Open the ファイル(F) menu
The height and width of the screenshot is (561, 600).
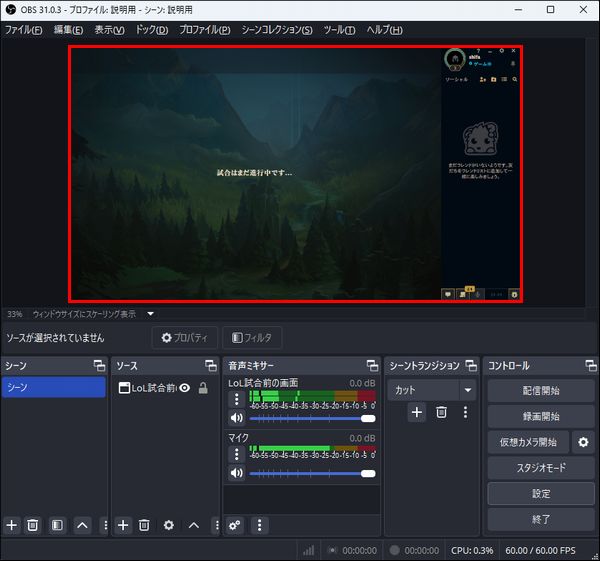(23, 29)
